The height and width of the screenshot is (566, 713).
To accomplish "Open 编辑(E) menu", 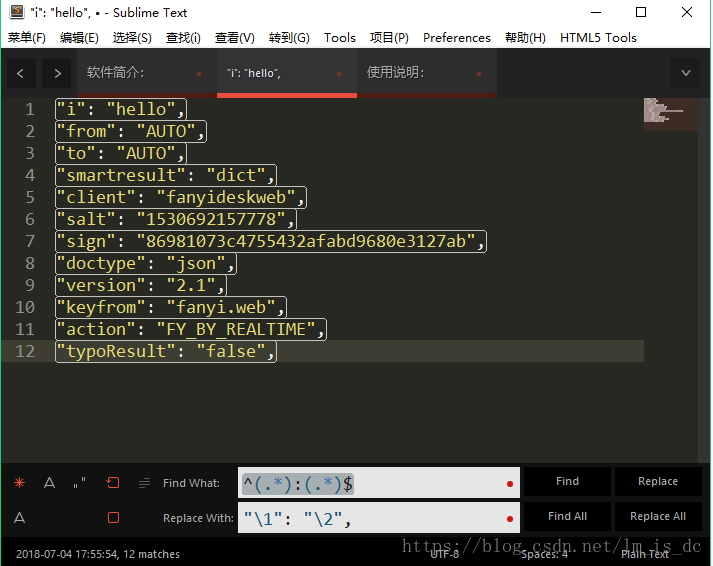I will (79, 37).
